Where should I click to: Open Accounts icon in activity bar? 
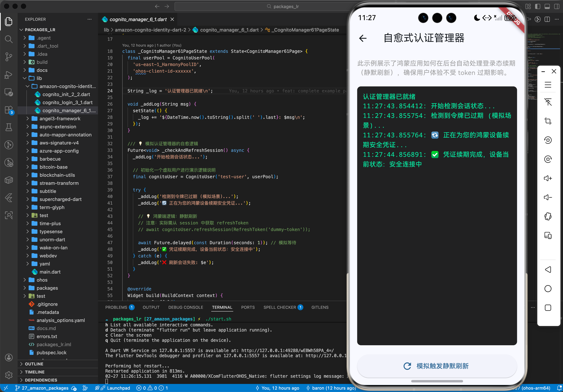pos(9,358)
